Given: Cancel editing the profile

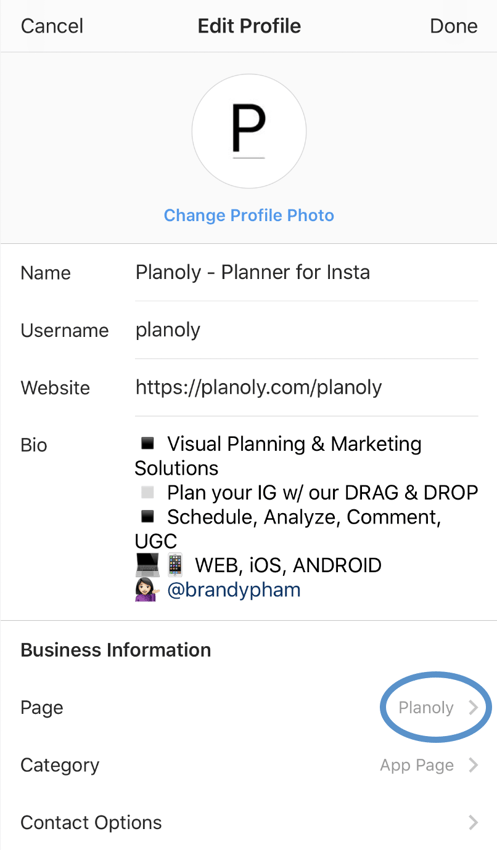Looking at the screenshot, I should pos(52,26).
